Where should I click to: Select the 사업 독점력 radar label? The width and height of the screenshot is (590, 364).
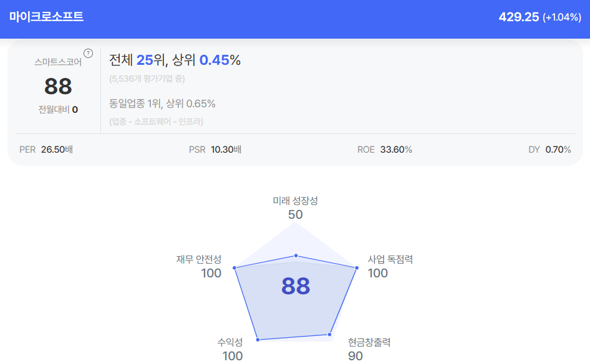(390, 259)
